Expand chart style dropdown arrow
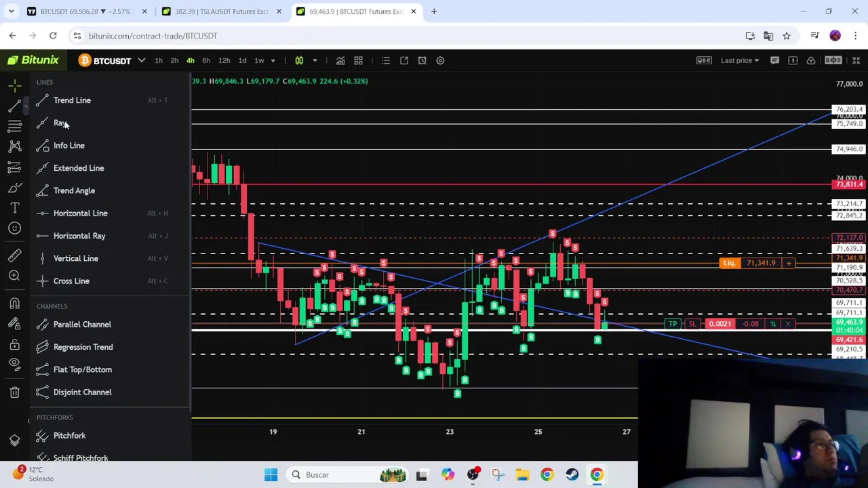This screenshot has width=868, height=488. click(x=315, y=60)
